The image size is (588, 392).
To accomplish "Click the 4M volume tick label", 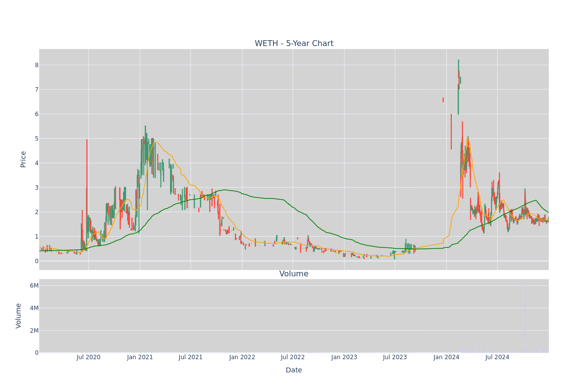I will point(34,308).
